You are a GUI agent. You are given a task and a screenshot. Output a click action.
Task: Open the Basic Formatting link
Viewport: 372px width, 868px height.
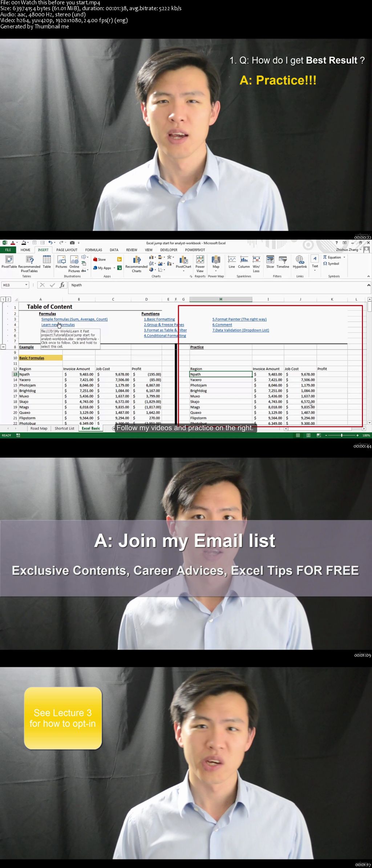[159, 319]
